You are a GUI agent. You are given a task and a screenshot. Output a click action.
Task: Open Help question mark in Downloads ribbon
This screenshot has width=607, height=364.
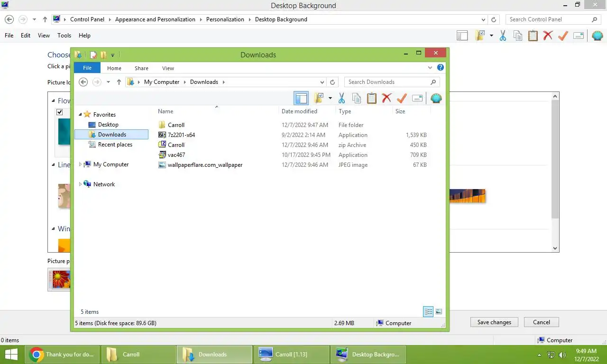coord(441,68)
